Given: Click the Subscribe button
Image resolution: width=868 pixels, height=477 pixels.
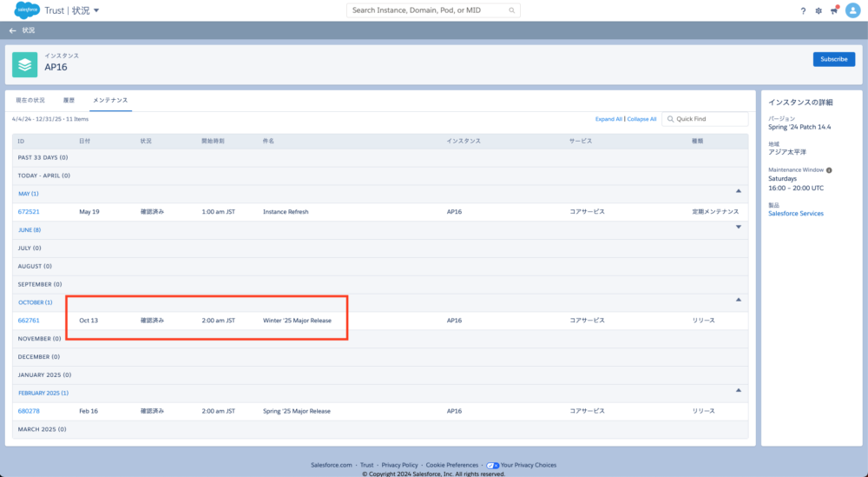Looking at the screenshot, I should [x=833, y=59].
